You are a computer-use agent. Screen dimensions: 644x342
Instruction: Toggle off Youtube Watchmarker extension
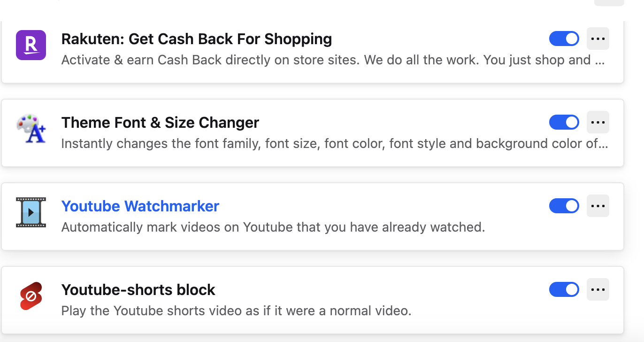point(564,206)
